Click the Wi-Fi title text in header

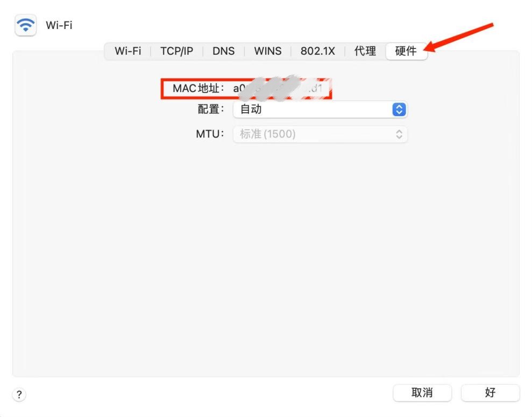pos(59,25)
